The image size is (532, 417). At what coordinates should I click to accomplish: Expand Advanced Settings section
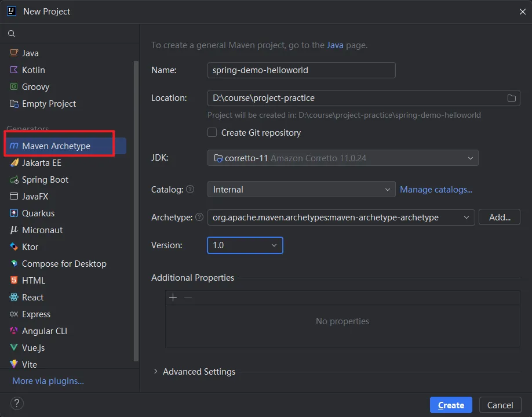click(156, 372)
